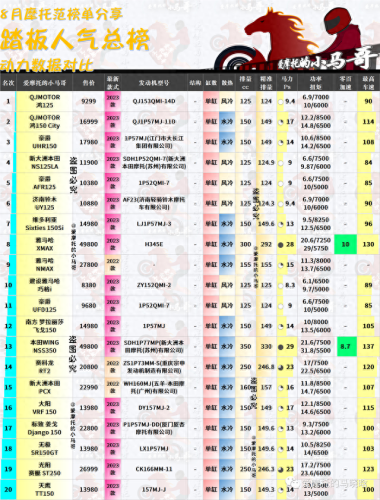Click the model name 雅马哈 NMAX
The width and height of the screenshot is (380, 500).
pos(44,265)
